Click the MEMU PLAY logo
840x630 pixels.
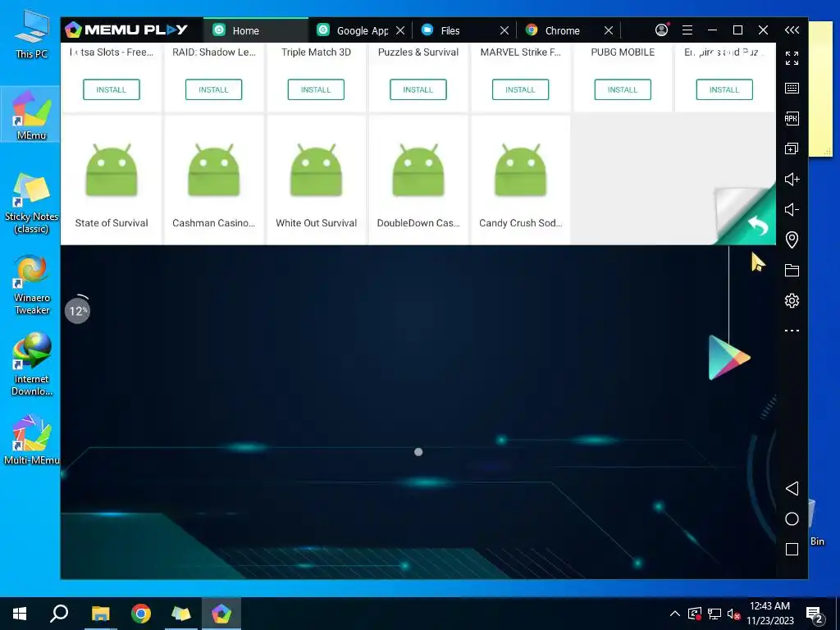126,30
